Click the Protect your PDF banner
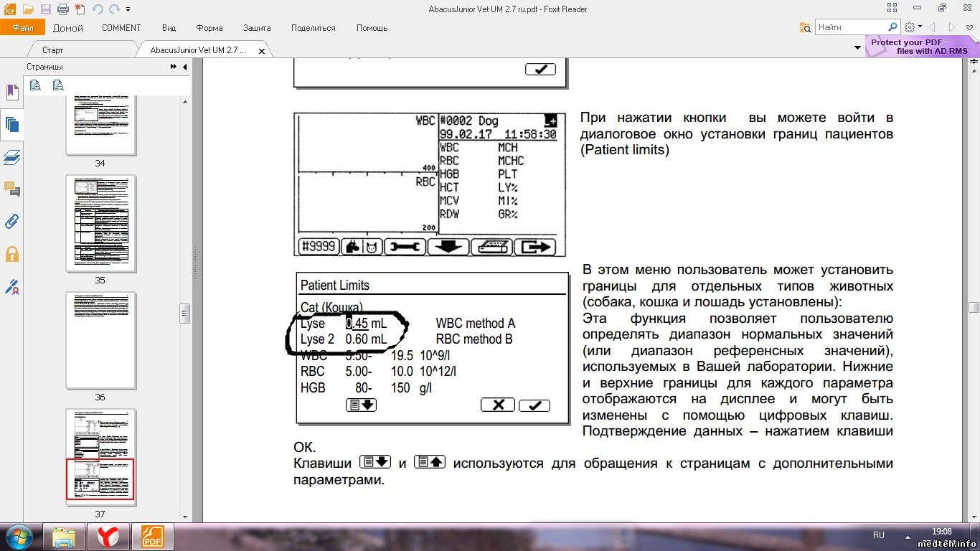The height and width of the screenshot is (551, 980). pyautogui.click(x=918, y=47)
